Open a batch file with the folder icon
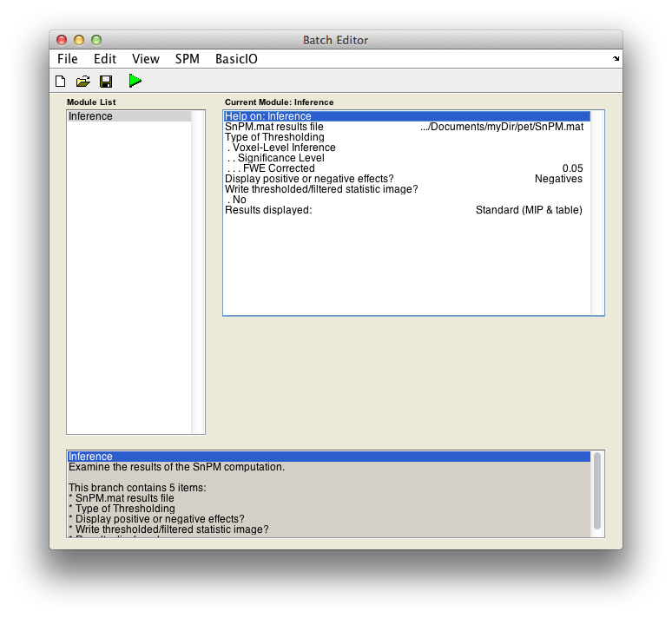The height and width of the screenshot is (618, 672). coord(83,81)
